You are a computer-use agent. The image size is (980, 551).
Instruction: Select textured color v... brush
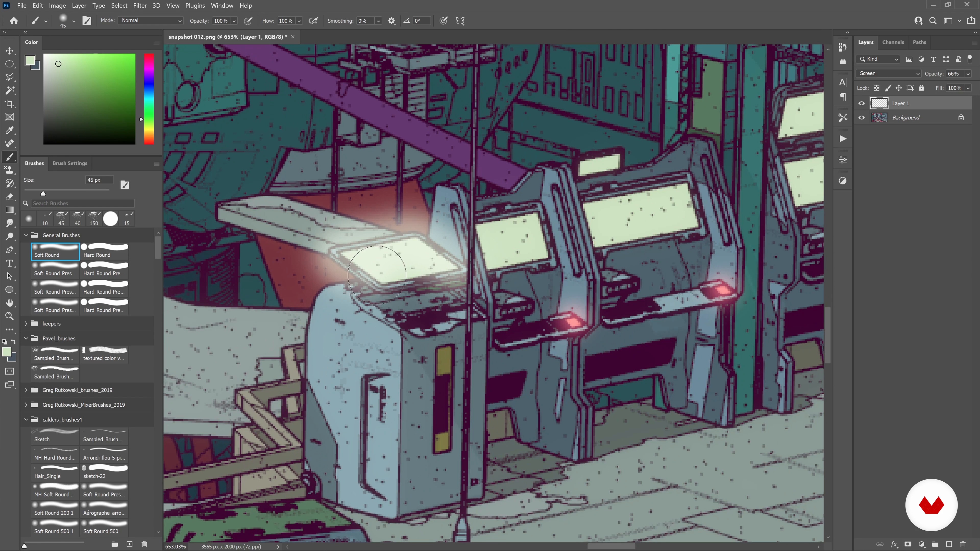[x=104, y=354]
